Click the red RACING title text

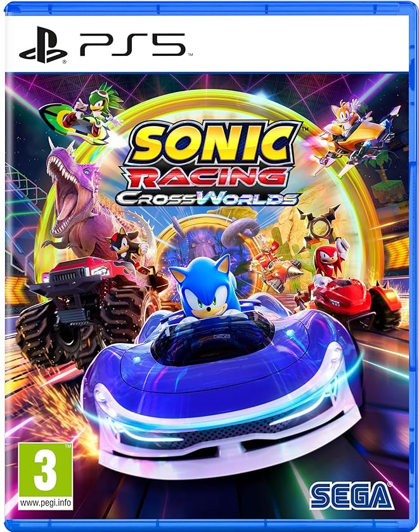tap(211, 177)
